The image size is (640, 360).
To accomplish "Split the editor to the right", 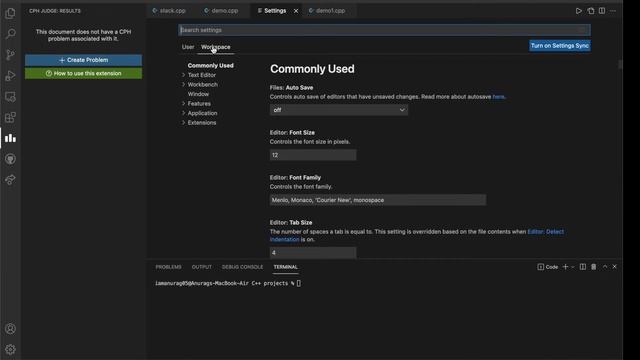I will [602, 11].
